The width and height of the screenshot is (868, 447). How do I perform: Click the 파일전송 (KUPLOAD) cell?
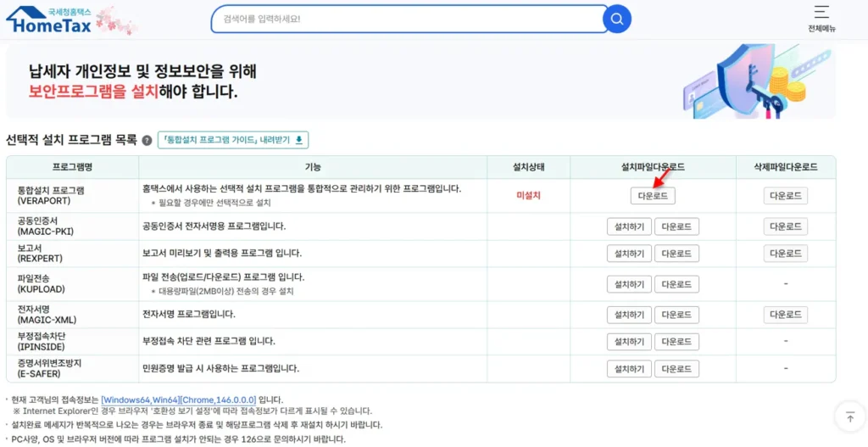click(73, 284)
